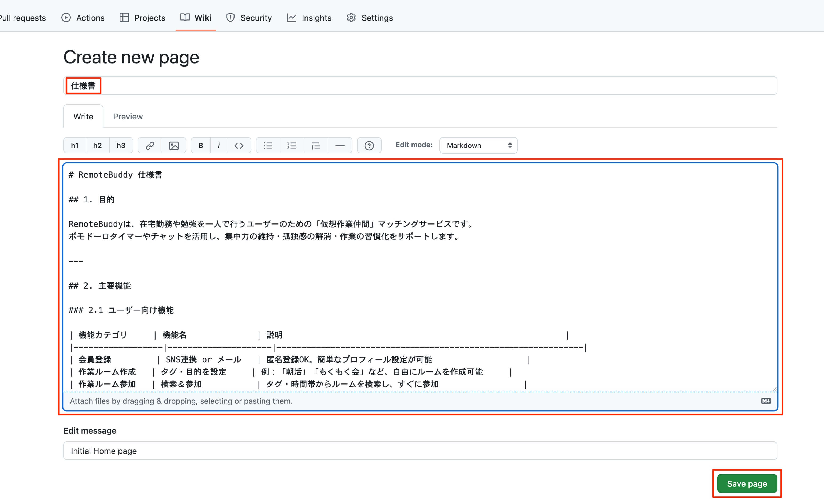
Task: Click the '## 2. 主要機能' line
Action: point(100,286)
